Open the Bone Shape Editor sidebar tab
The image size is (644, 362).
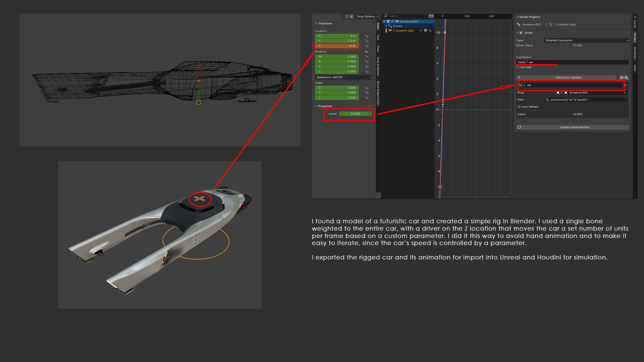click(x=378, y=93)
